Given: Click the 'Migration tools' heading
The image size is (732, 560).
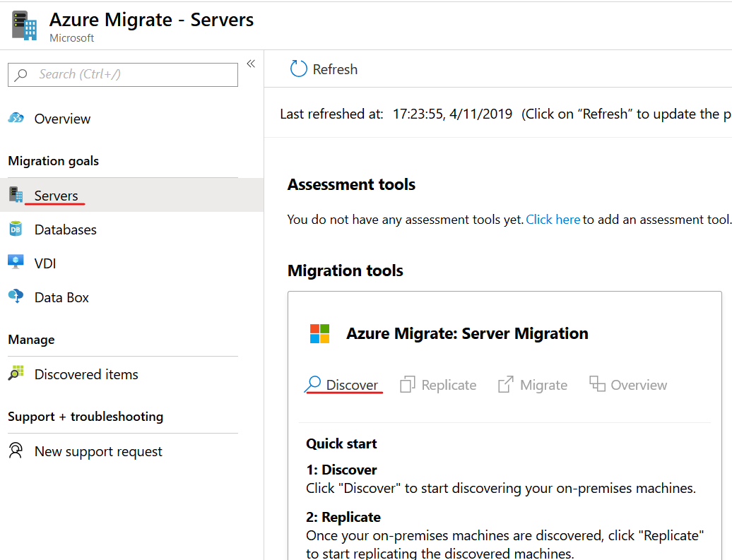Looking at the screenshot, I should coord(346,270).
